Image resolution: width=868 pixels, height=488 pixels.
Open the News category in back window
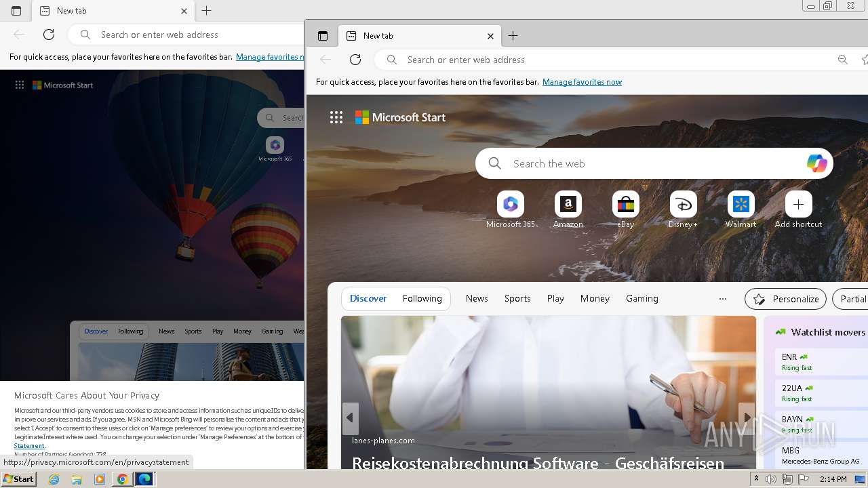(166, 331)
